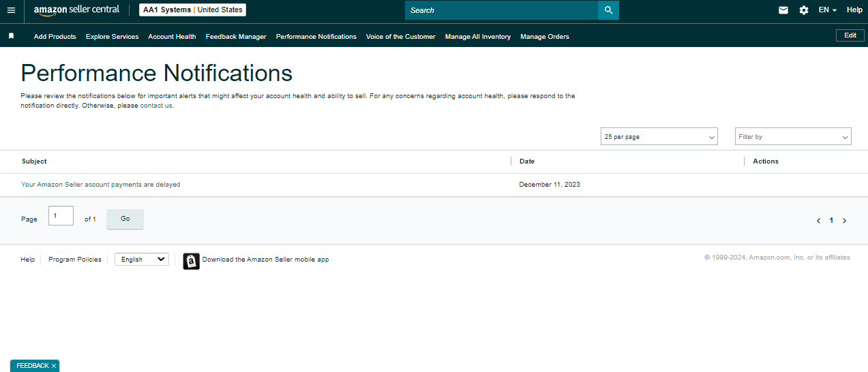Click the Amazon Seller Central logo
Screen dimensions: 868x372
[x=76, y=10]
